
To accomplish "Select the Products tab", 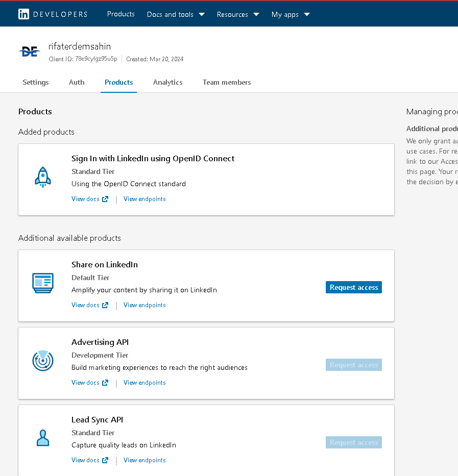I will (118, 82).
